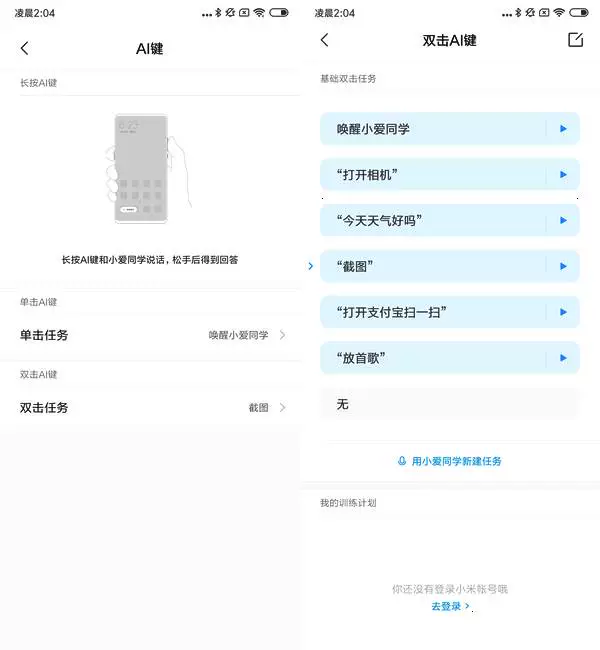The height and width of the screenshot is (650, 600).
Task: Select 唤醒小爱同学 as double-tap task
Action: pos(432,129)
